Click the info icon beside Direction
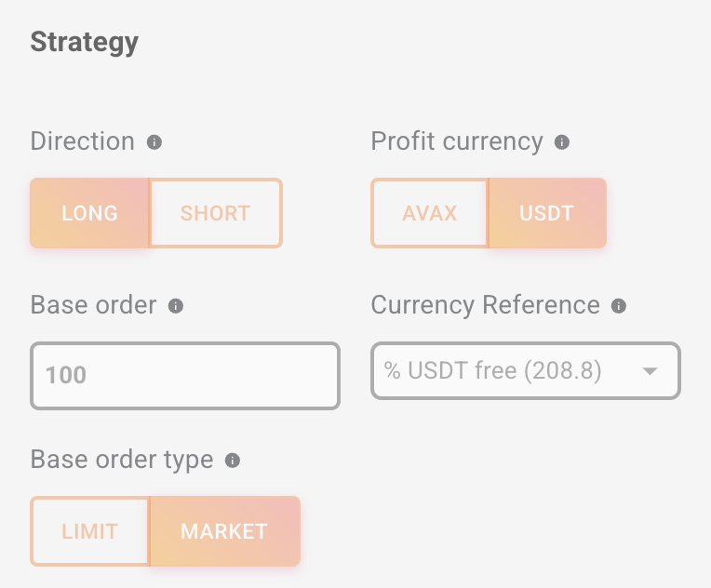The height and width of the screenshot is (588, 711). pos(154,142)
